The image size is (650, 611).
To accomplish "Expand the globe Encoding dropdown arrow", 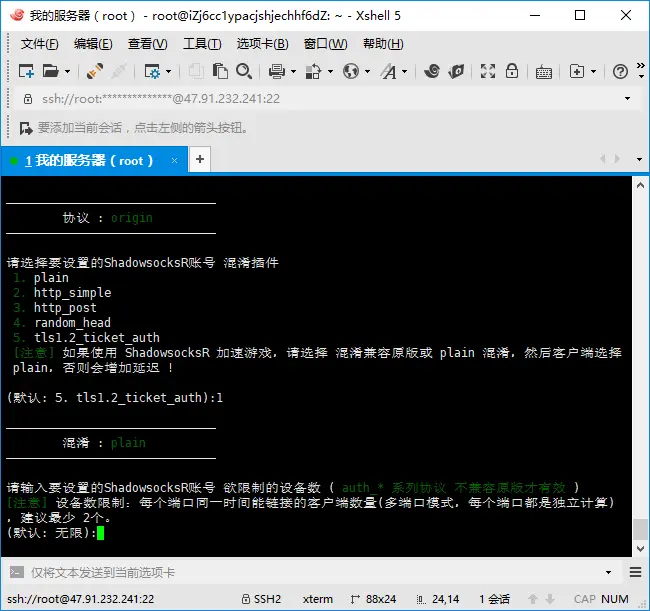I will 367,72.
